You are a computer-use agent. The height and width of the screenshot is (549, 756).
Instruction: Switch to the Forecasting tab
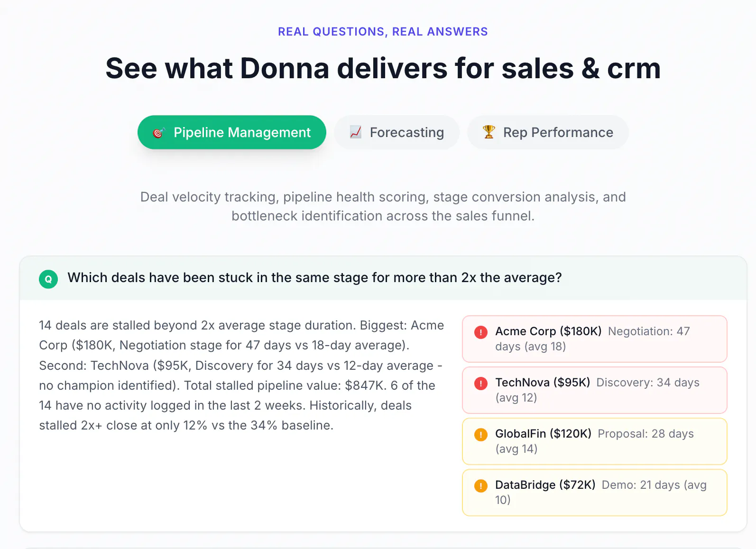point(397,132)
